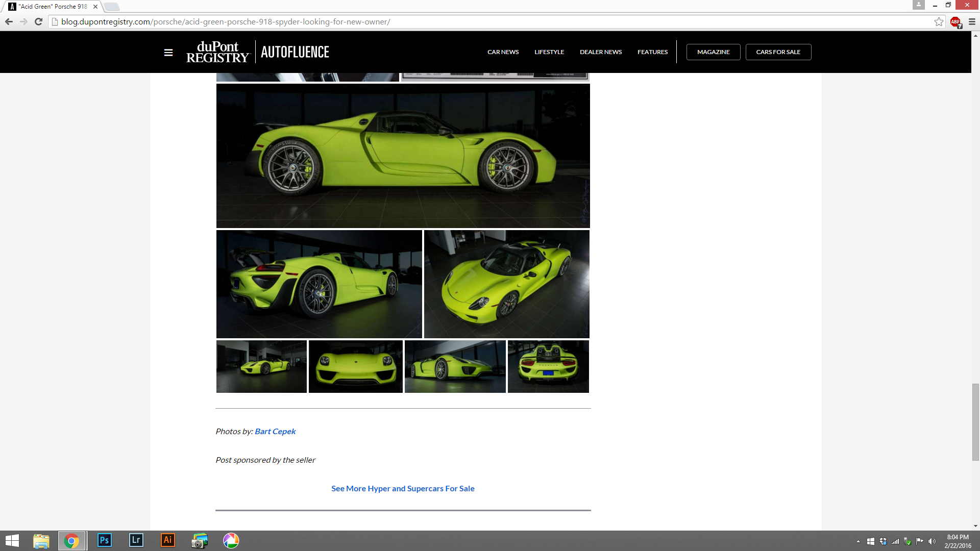Open the Bart Cepek photographer link

coord(275,431)
